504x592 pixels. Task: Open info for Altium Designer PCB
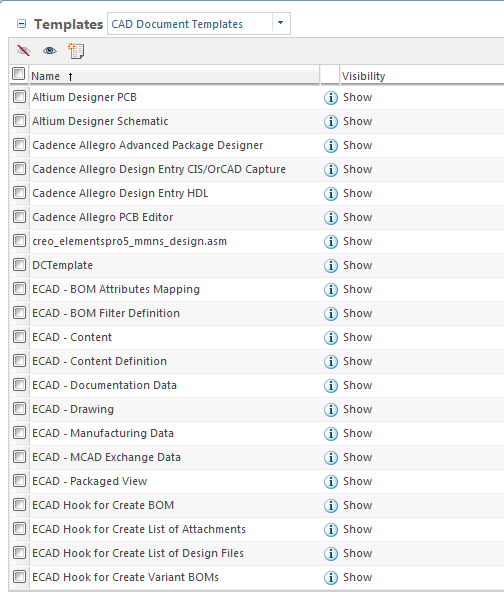coord(331,98)
